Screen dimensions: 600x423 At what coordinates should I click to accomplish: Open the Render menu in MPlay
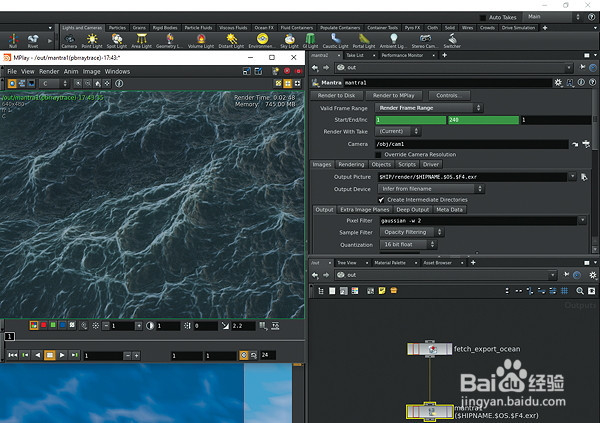click(48, 72)
